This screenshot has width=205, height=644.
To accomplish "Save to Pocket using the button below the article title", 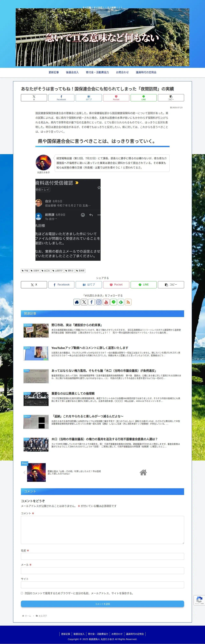I will click(116, 97).
